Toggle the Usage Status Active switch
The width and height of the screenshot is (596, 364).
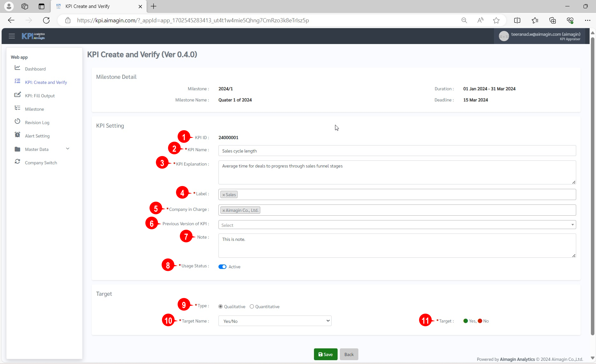point(222,267)
